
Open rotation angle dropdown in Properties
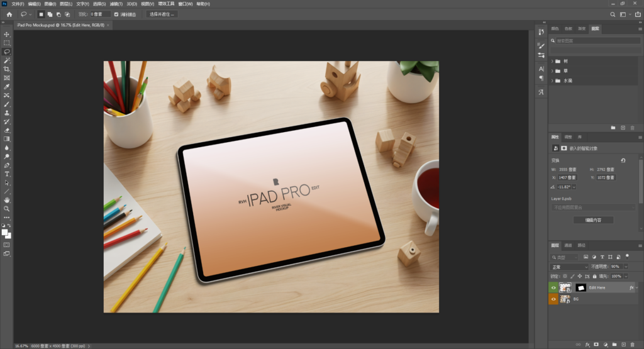574,187
